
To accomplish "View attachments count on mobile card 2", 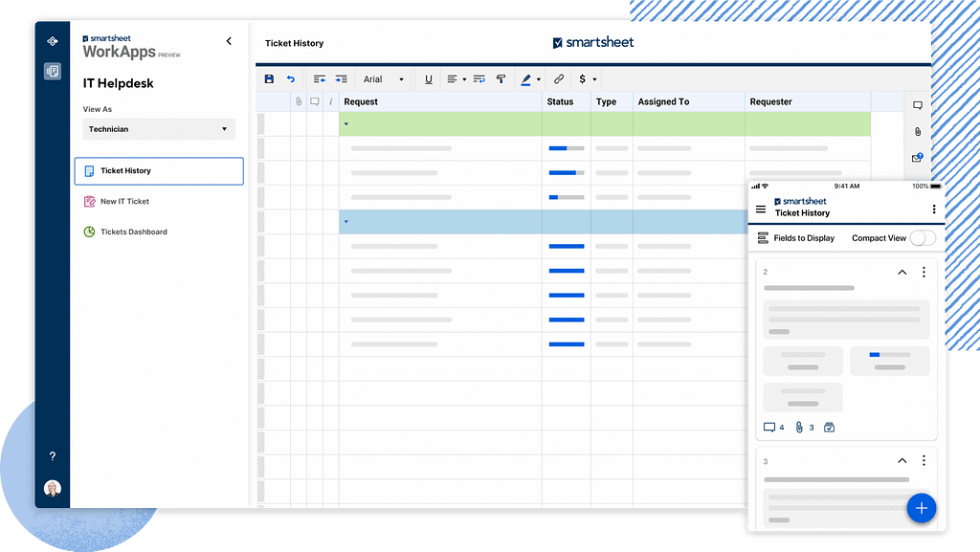I will click(804, 428).
